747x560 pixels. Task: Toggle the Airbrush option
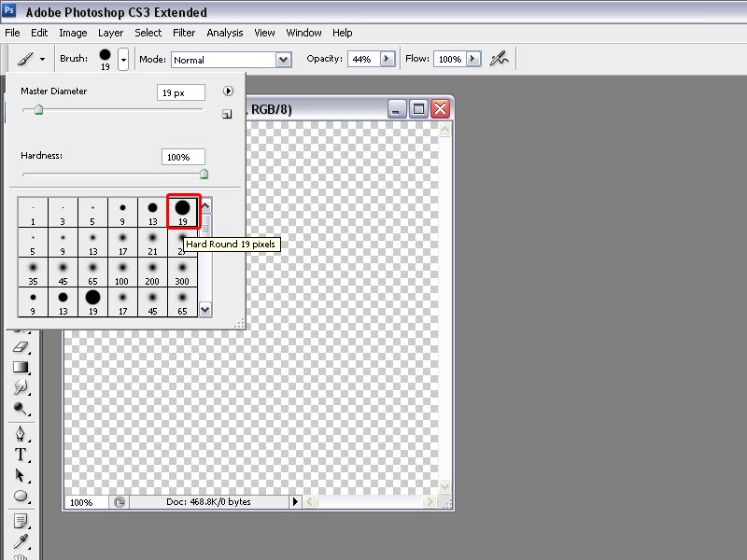(x=500, y=59)
